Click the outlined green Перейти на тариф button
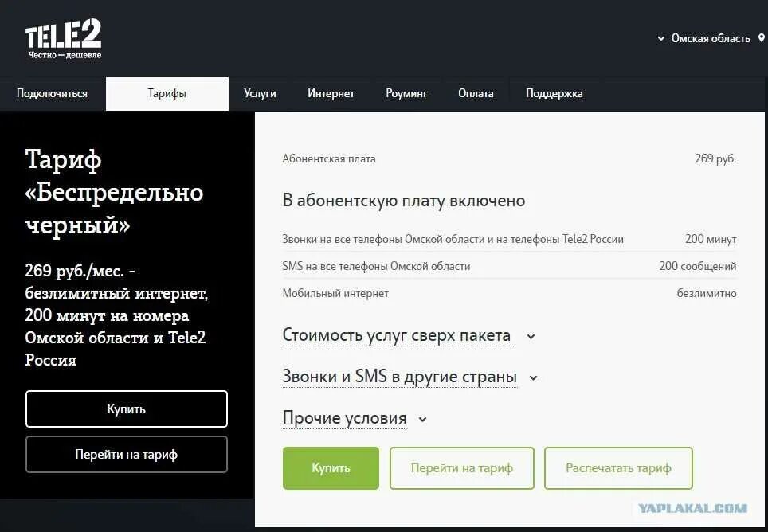Screen dimensions: 768x532 (461, 467)
